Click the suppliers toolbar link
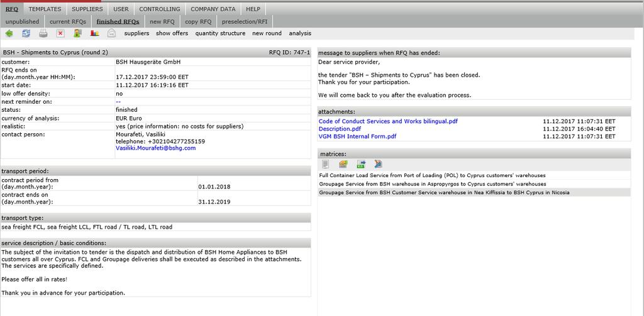644x316 pixels. pos(136,34)
